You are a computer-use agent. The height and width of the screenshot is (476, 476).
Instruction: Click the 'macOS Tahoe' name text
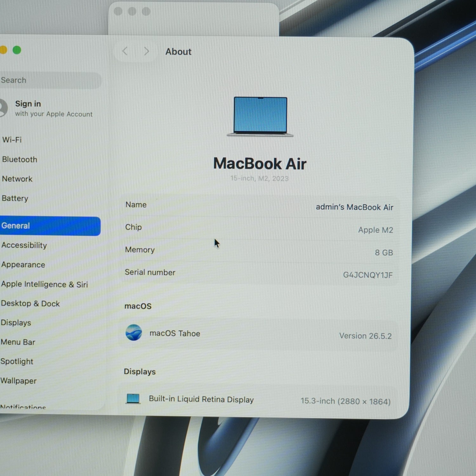pyautogui.click(x=175, y=334)
